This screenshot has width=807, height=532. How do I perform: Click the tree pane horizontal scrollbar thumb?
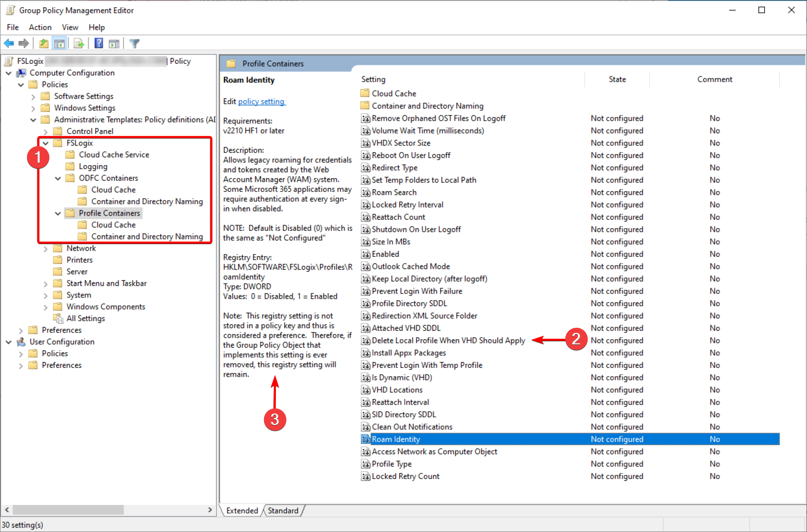click(x=68, y=510)
